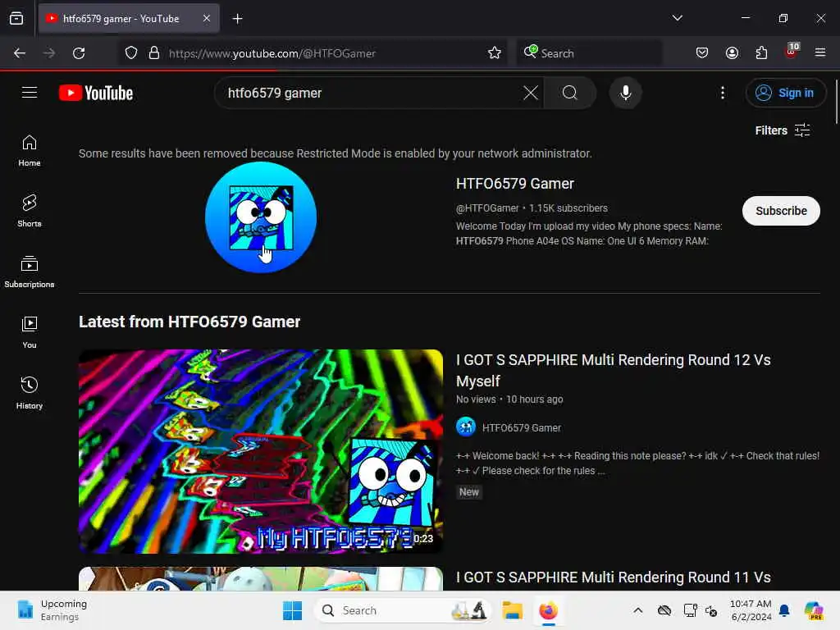List all tabs with dropdown arrow
Viewport: 840px width, 630px height.
677,18
